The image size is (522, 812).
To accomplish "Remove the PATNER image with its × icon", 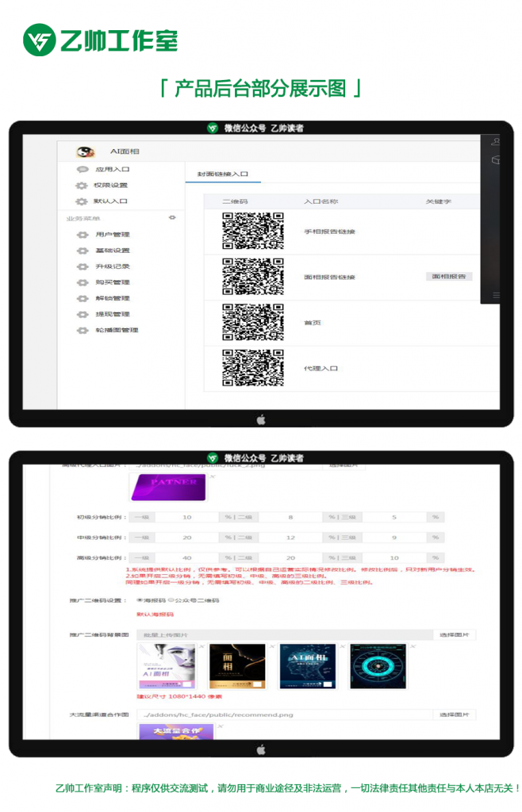I will [x=213, y=477].
